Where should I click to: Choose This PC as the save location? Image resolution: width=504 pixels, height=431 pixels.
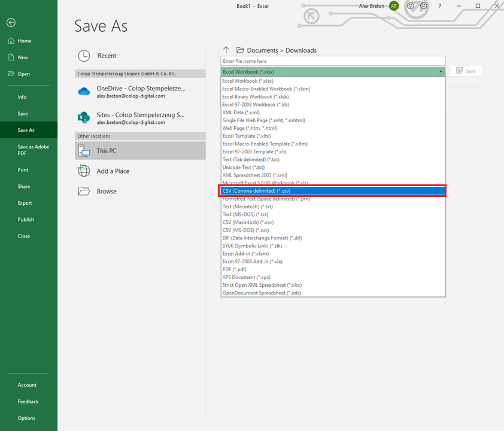[x=139, y=150]
